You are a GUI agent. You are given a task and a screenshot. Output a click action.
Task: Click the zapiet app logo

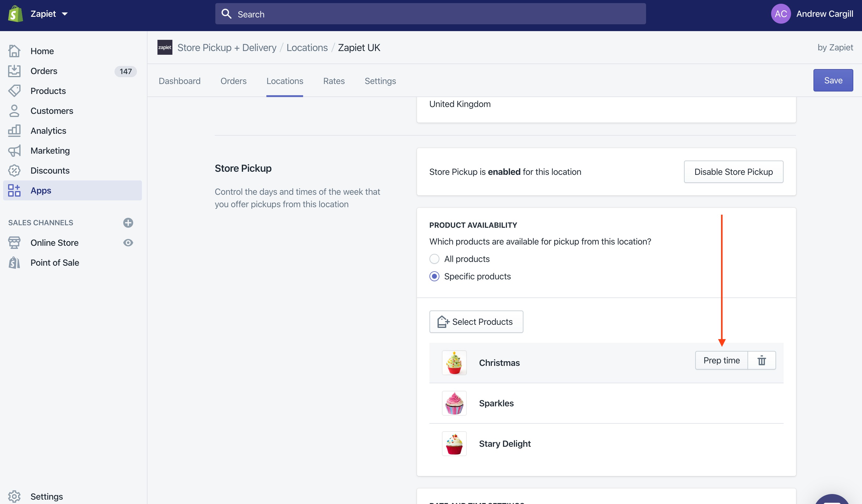coord(165,47)
